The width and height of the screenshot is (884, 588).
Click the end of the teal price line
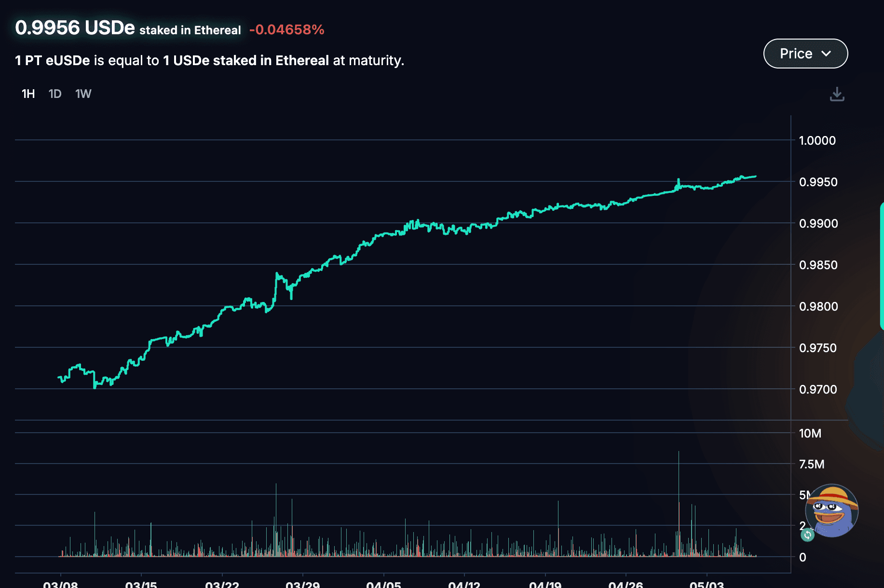coord(755,177)
